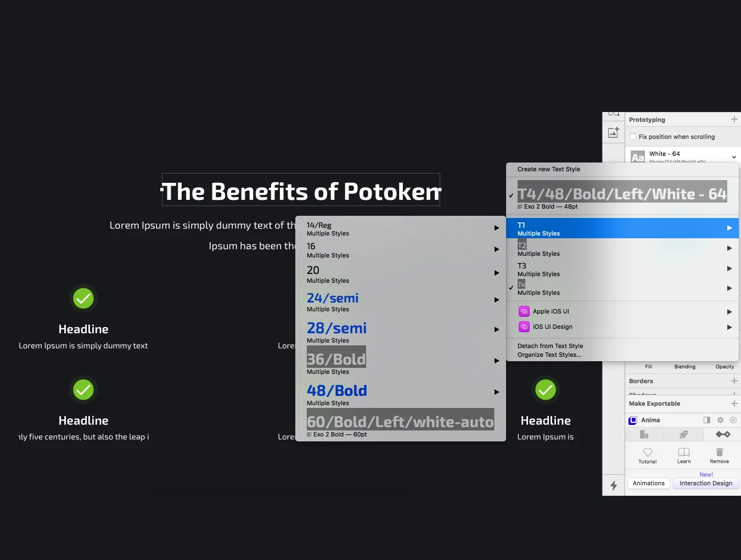Click the Apple iOS UI library icon
The width and height of the screenshot is (741, 560).
click(524, 311)
